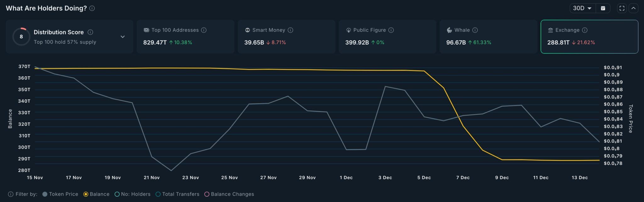
Task: Click the Top 100 Addresses banknote icon
Action: (146, 30)
